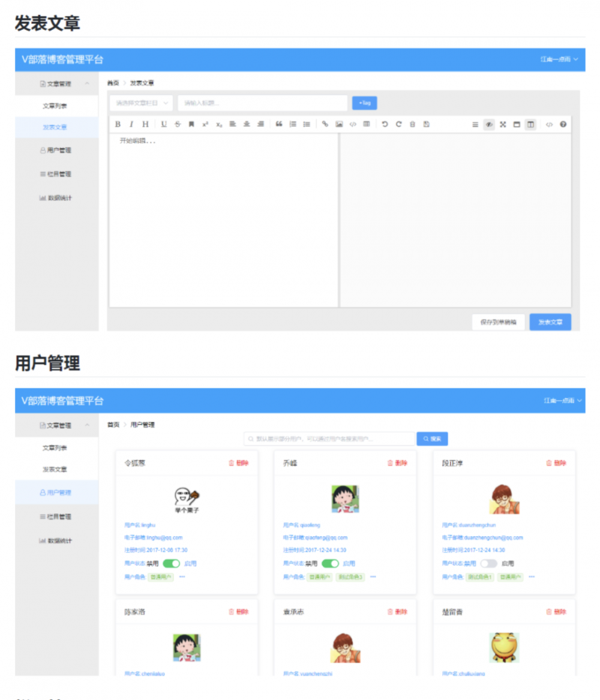
Task: Enable user status for 段正淳
Action: coord(488,563)
